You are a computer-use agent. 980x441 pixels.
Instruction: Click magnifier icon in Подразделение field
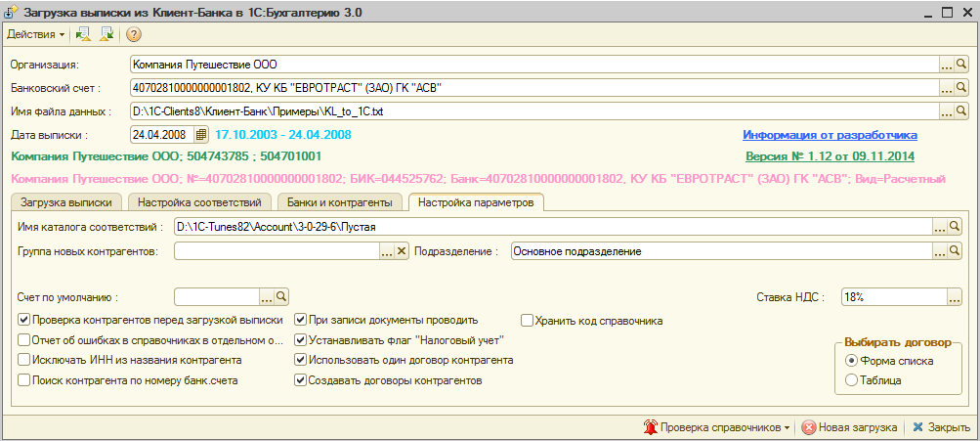click(955, 251)
